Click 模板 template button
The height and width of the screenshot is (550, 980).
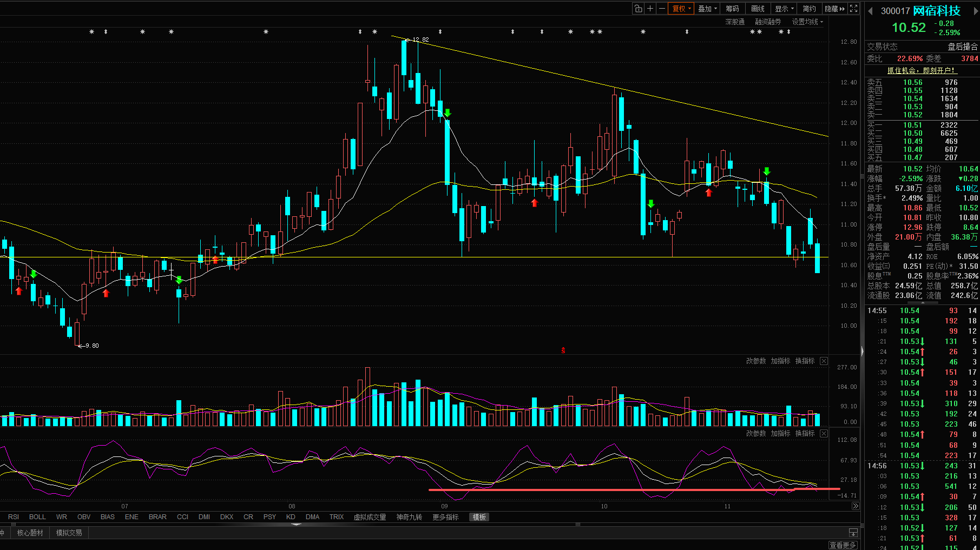tap(479, 517)
